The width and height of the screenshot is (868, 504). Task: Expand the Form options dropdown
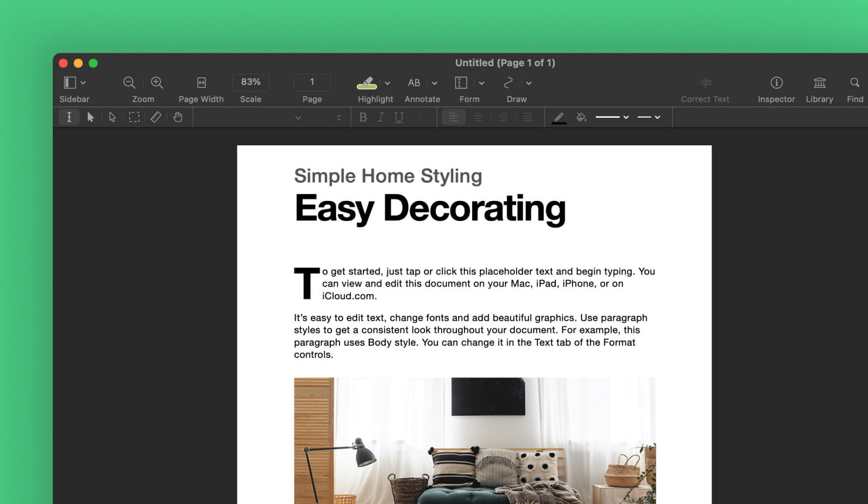click(482, 83)
